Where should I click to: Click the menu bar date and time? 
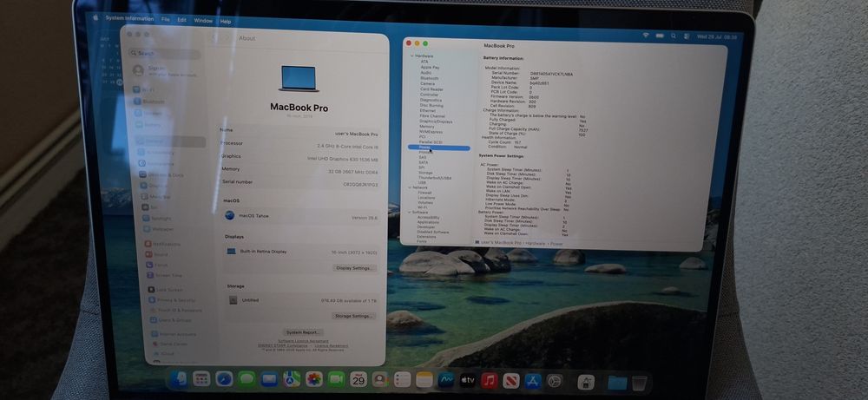(717, 37)
